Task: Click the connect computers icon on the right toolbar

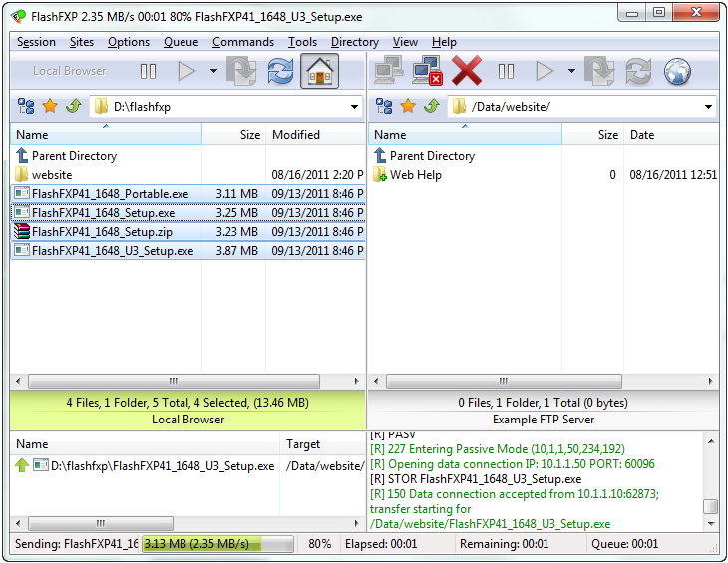Action: [388, 71]
